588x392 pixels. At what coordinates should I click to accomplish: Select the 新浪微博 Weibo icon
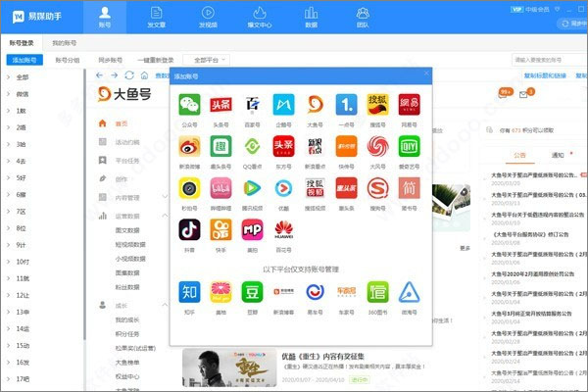[191, 146]
